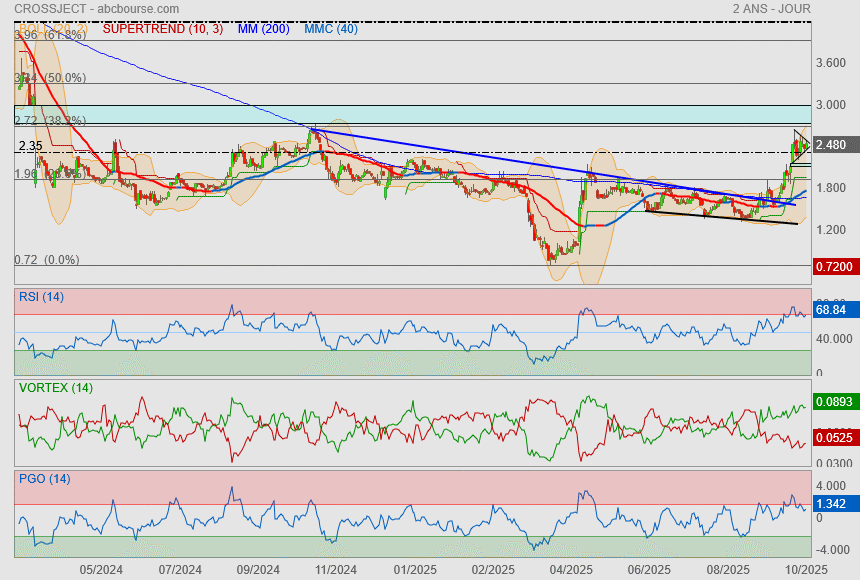Click the CROSSJECT - abcbourse.com title

pos(92,9)
